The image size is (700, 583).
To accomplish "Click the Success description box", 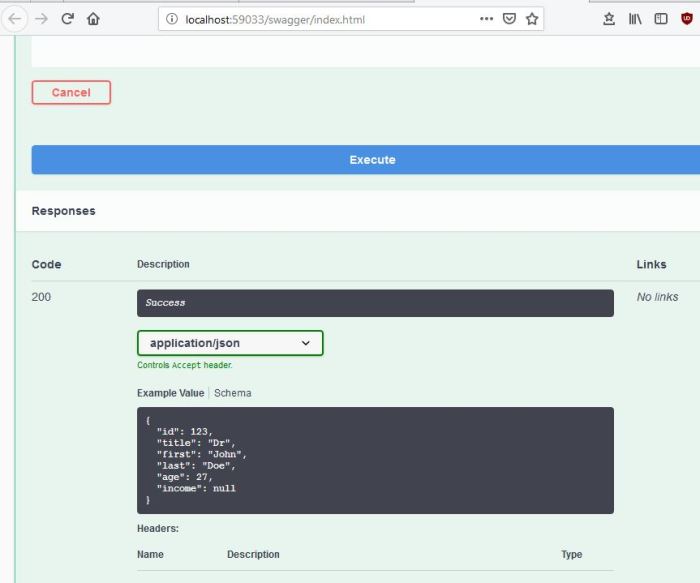I will (375, 303).
